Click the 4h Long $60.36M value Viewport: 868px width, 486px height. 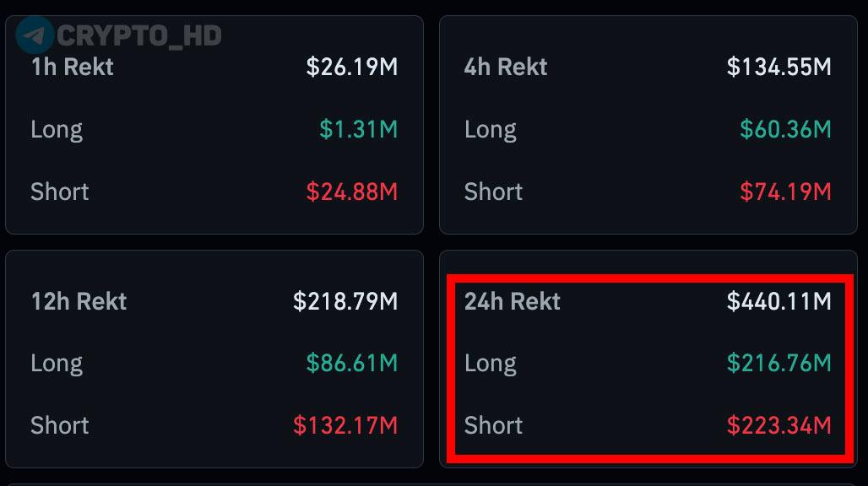[x=785, y=129]
